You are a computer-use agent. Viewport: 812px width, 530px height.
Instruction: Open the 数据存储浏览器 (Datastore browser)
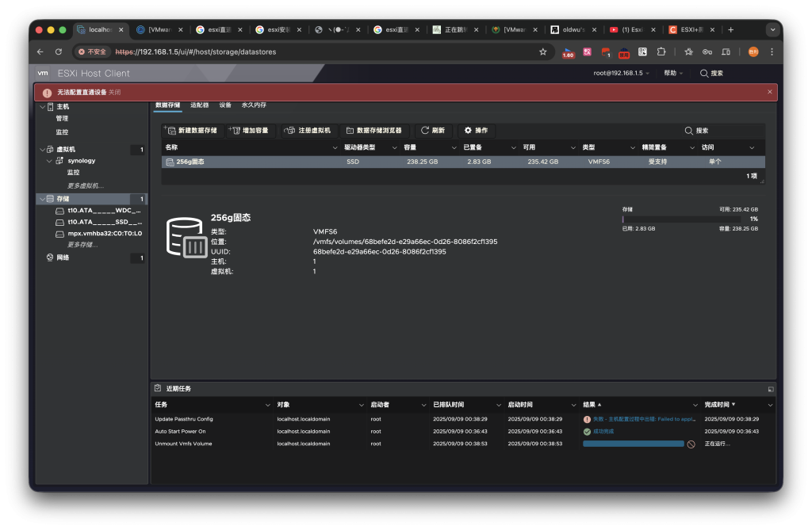click(x=373, y=131)
